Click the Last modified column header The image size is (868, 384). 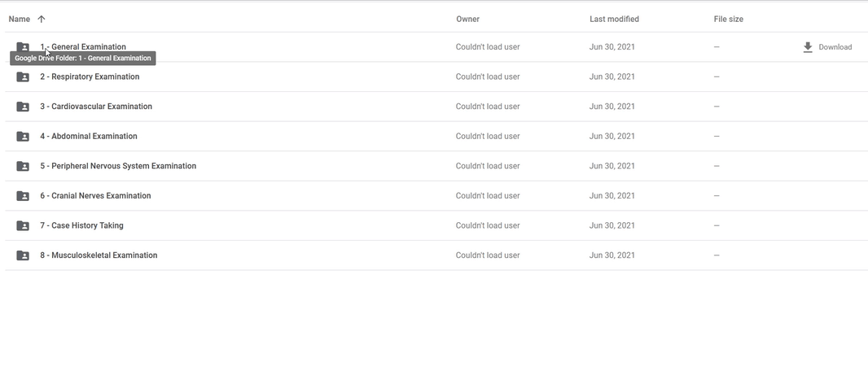point(614,19)
